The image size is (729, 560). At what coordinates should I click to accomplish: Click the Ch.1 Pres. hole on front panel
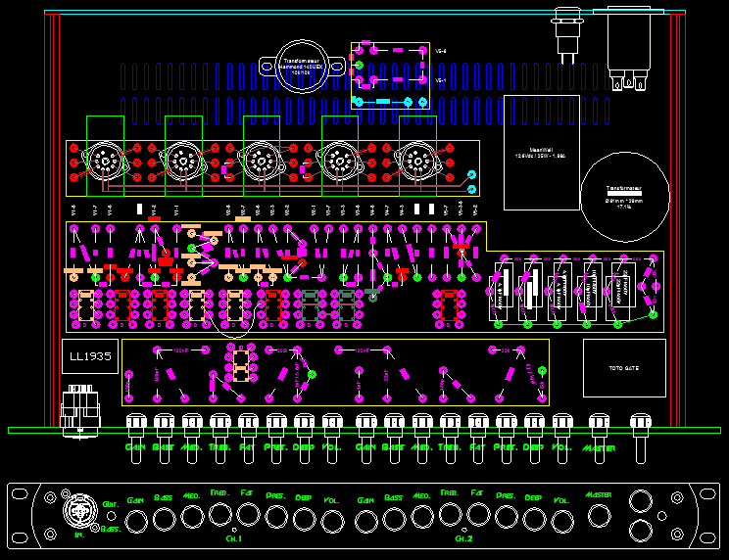(x=276, y=517)
